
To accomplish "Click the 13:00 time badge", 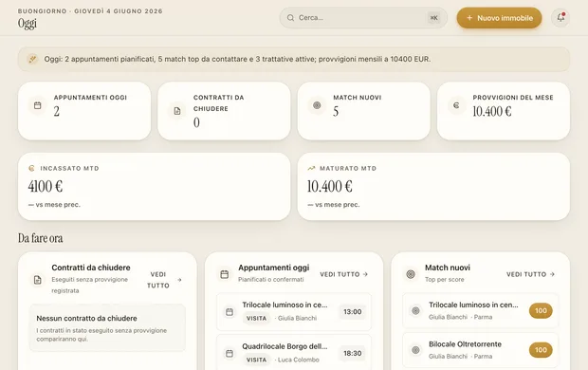I will 353,312.
